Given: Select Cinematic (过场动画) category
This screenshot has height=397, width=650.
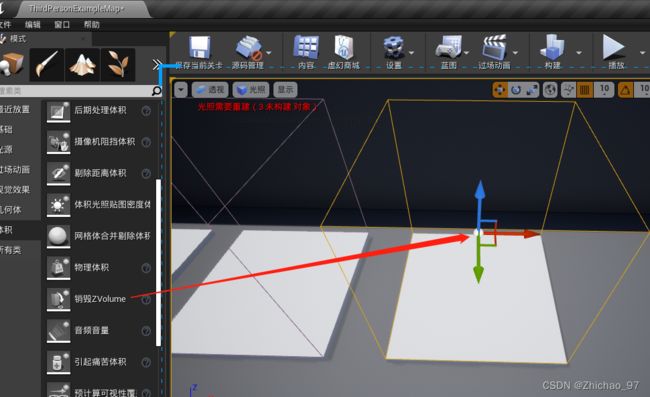Looking at the screenshot, I should click(x=15, y=169).
